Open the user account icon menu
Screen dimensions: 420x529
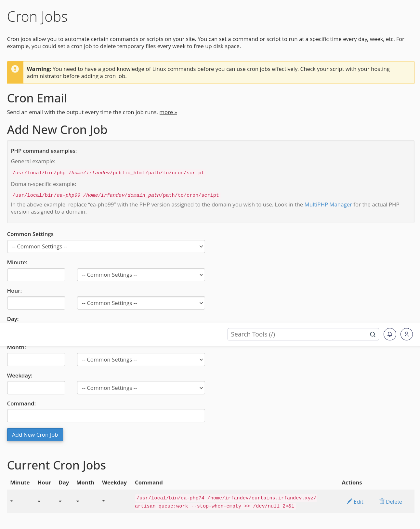(x=406, y=334)
